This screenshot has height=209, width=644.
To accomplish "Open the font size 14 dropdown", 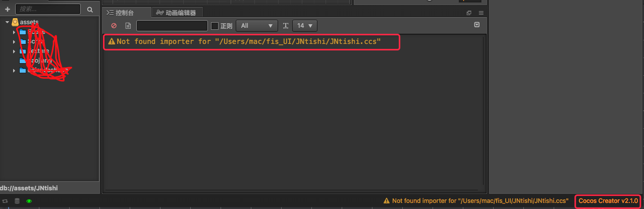I will (x=304, y=26).
